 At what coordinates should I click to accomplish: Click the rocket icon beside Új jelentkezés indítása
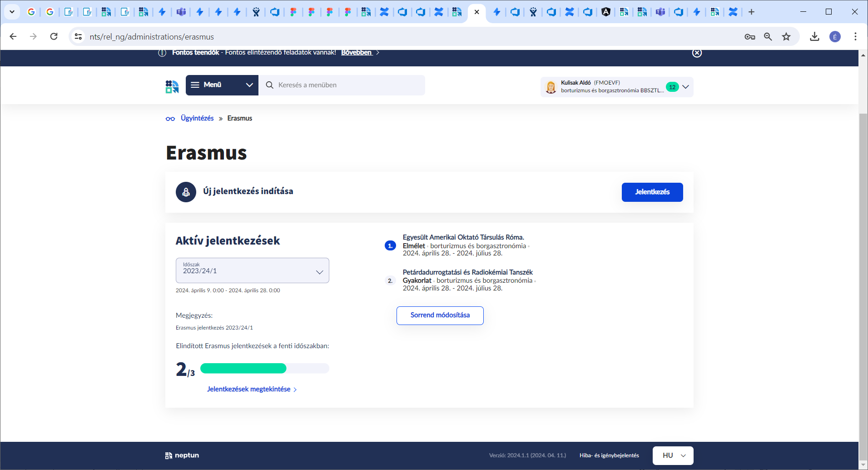tap(186, 192)
